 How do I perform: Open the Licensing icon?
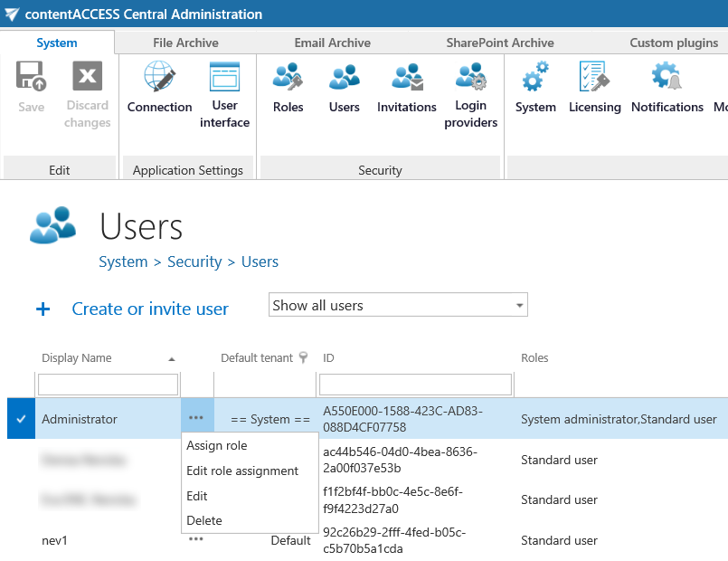594,89
